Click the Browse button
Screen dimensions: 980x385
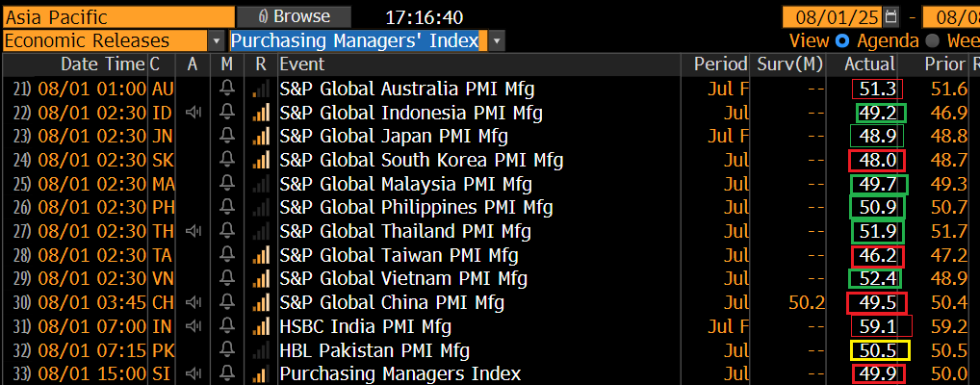tap(294, 17)
